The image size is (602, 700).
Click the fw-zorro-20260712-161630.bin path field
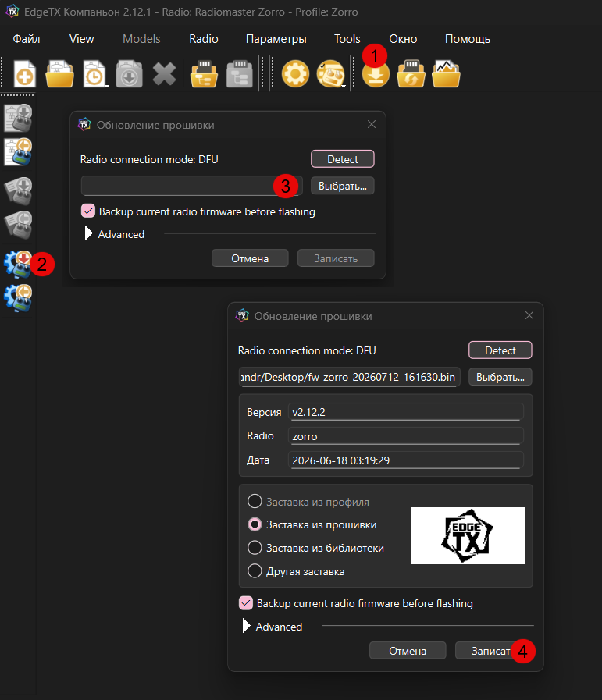(349, 377)
